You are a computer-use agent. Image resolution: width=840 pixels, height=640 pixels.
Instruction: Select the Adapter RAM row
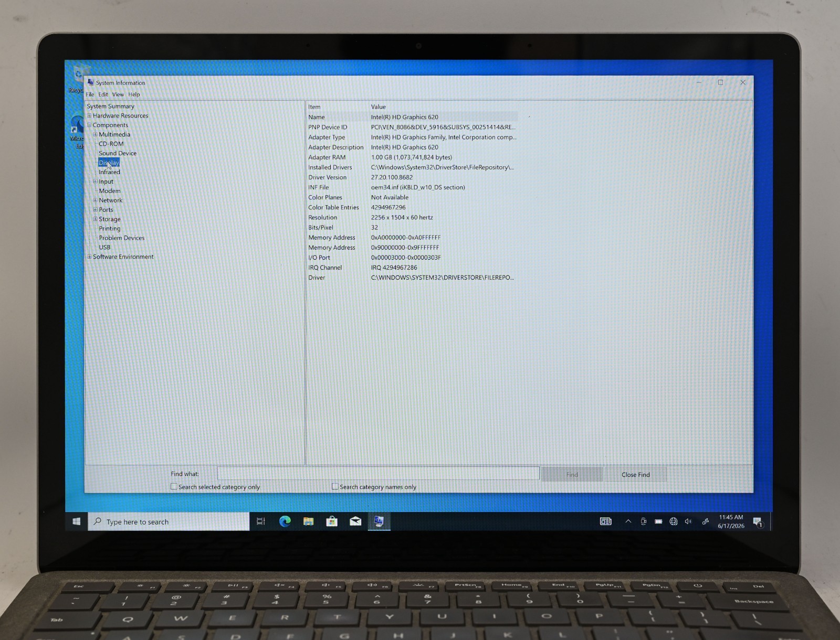point(413,157)
